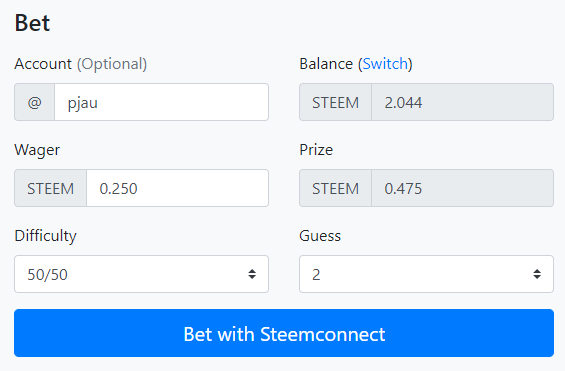Click the Balance field showing 2.044
565x371 pixels.
click(463, 102)
